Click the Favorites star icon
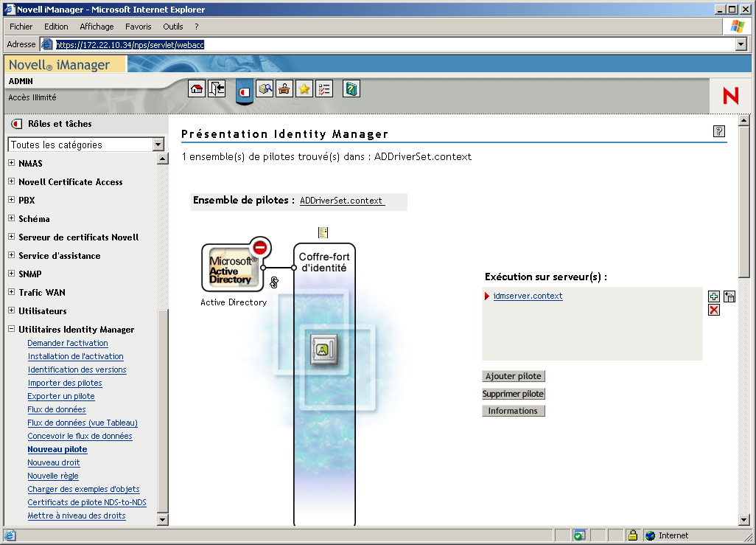Image resolution: width=756 pixels, height=545 pixels. tap(304, 88)
